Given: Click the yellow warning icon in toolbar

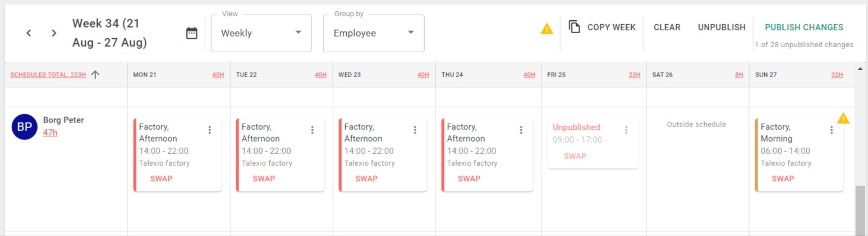Looking at the screenshot, I should tap(546, 29).
